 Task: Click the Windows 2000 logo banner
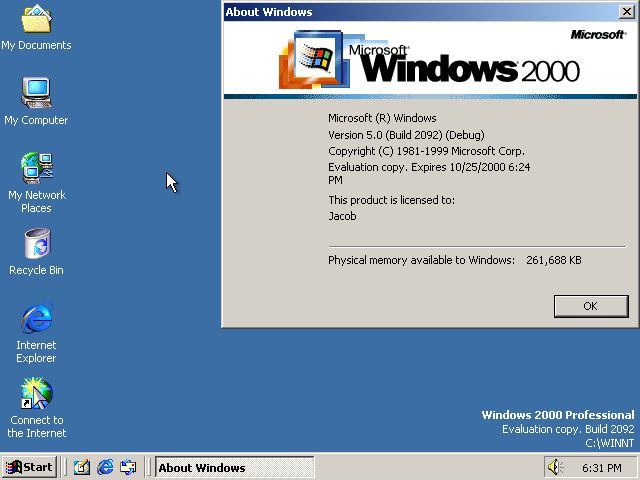coord(430,60)
